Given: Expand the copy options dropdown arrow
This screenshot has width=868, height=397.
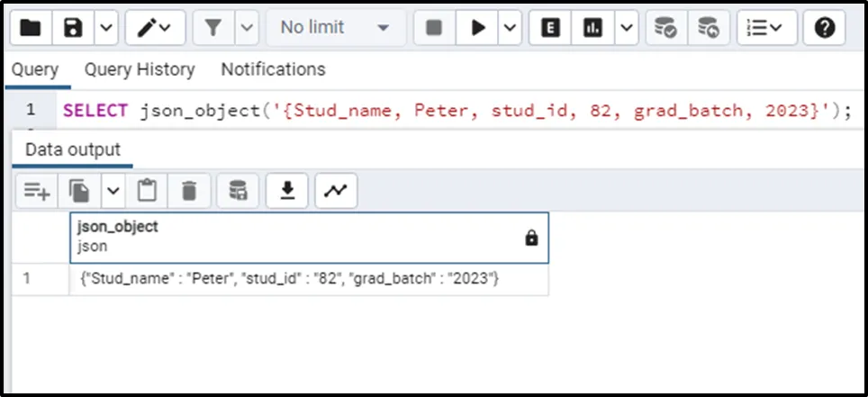Looking at the screenshot, I should pyautogui.click(x=113, y=190).
